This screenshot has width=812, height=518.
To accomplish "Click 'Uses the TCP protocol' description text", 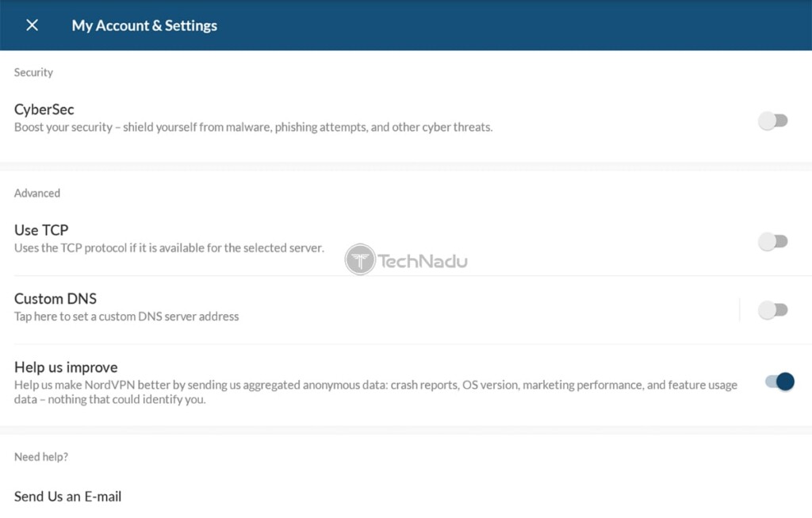I will point(170,247).
